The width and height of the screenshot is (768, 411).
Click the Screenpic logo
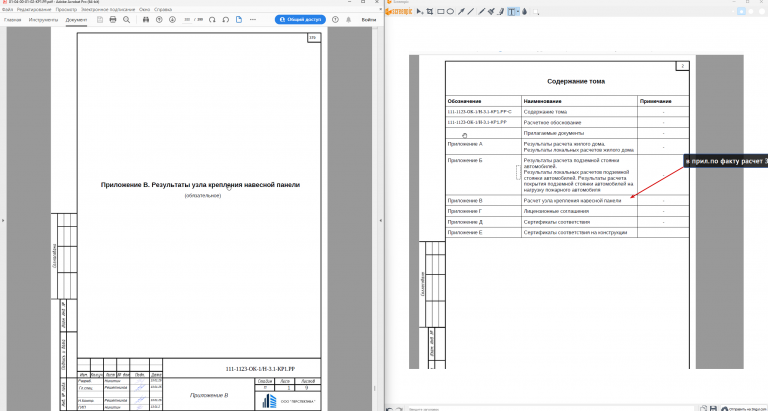[401, 12]
